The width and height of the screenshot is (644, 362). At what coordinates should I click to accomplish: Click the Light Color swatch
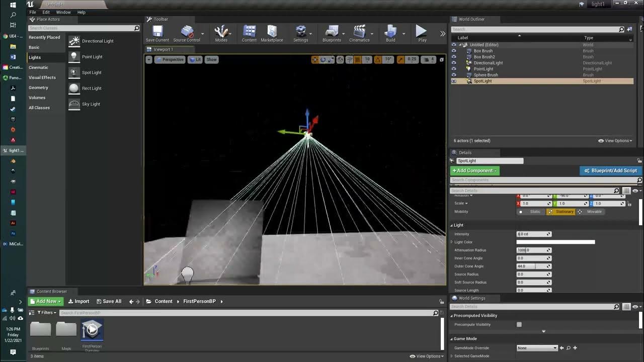tap(556, 242)
